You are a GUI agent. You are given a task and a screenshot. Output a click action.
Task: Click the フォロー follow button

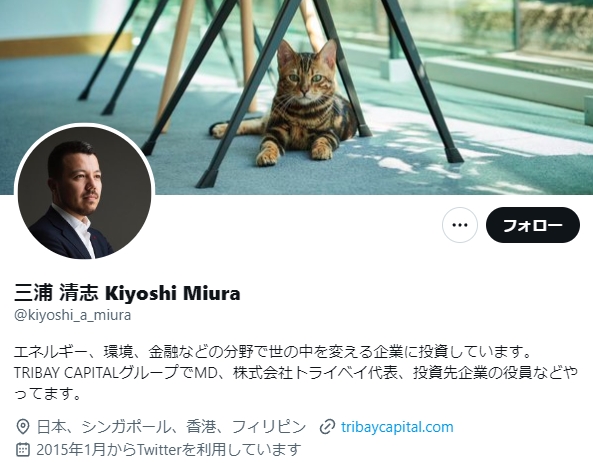point(532,225)
